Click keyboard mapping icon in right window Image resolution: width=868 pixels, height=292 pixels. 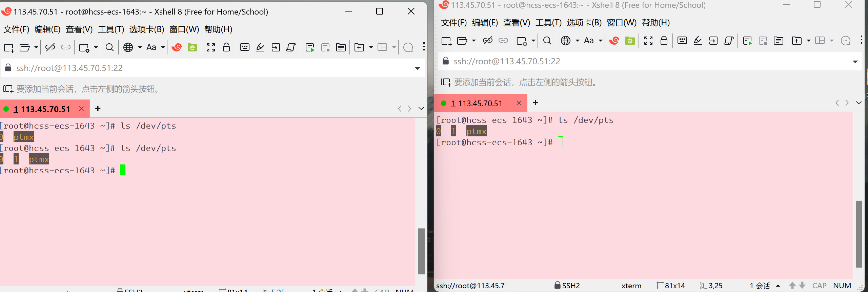682,40
